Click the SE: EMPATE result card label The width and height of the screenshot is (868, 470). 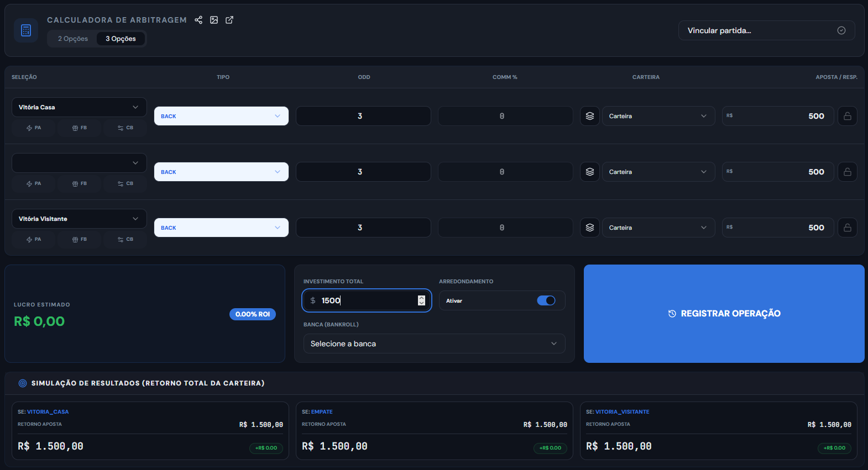(317, 412)
